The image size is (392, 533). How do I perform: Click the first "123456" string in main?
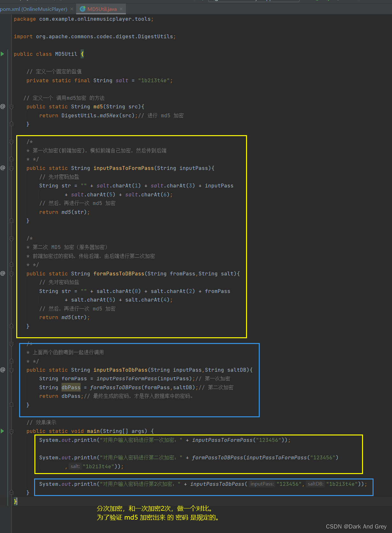(x=269, y=440)
